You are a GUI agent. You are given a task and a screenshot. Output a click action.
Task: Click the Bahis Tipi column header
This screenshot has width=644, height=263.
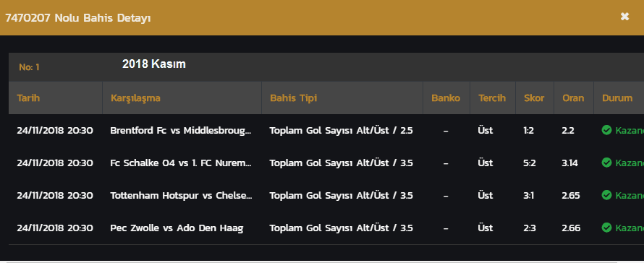293,98
